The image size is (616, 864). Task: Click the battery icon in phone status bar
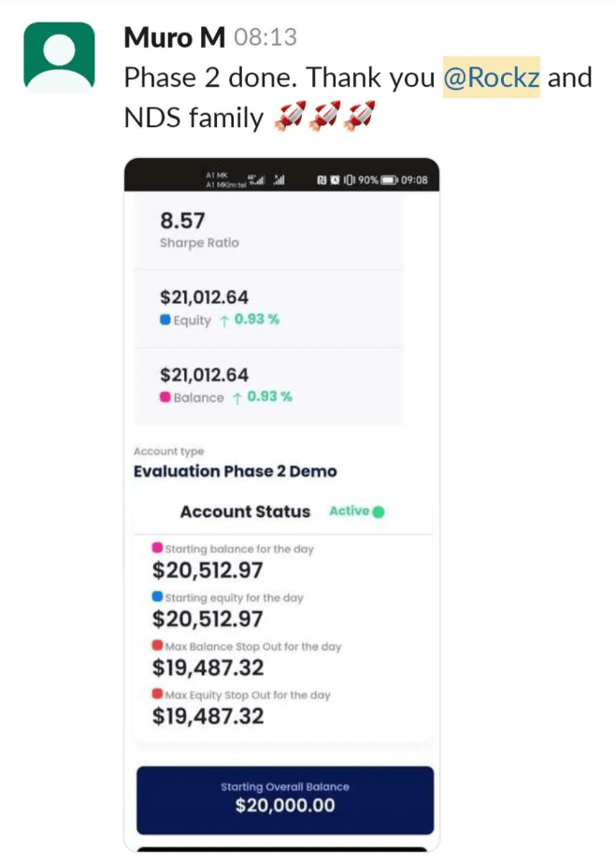click(390, 180)
